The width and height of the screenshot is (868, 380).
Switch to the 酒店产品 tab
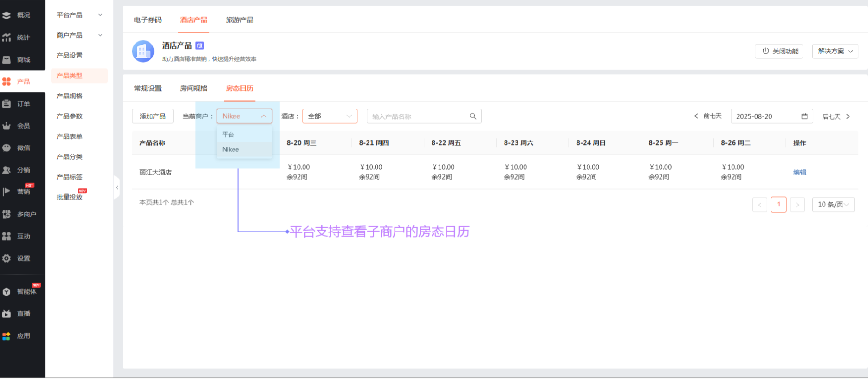pyautogui.click(x=194, y=20)
